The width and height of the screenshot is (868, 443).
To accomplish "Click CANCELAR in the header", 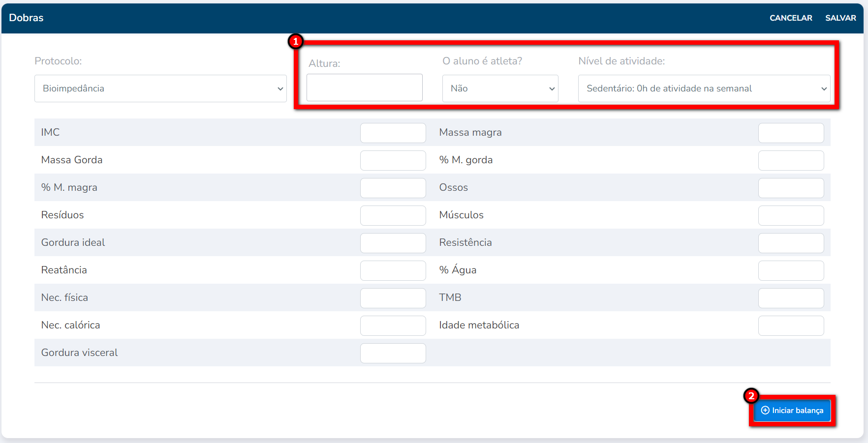I will 790,18.
